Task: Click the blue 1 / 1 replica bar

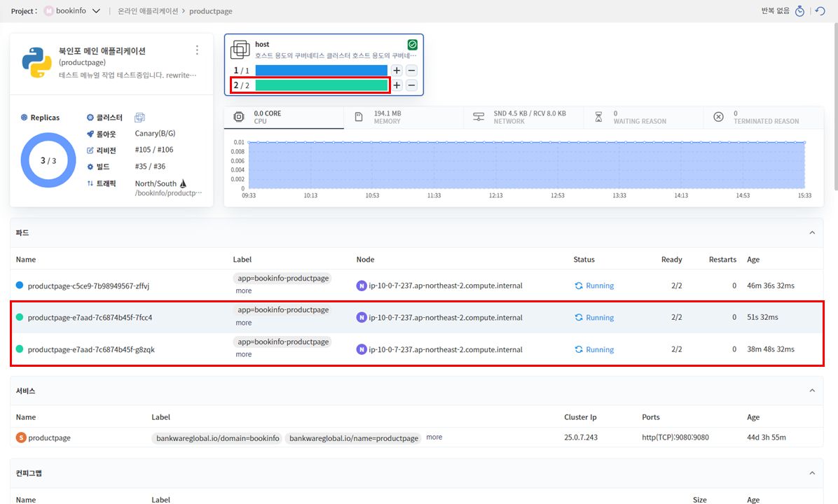Action: point(321,71)
